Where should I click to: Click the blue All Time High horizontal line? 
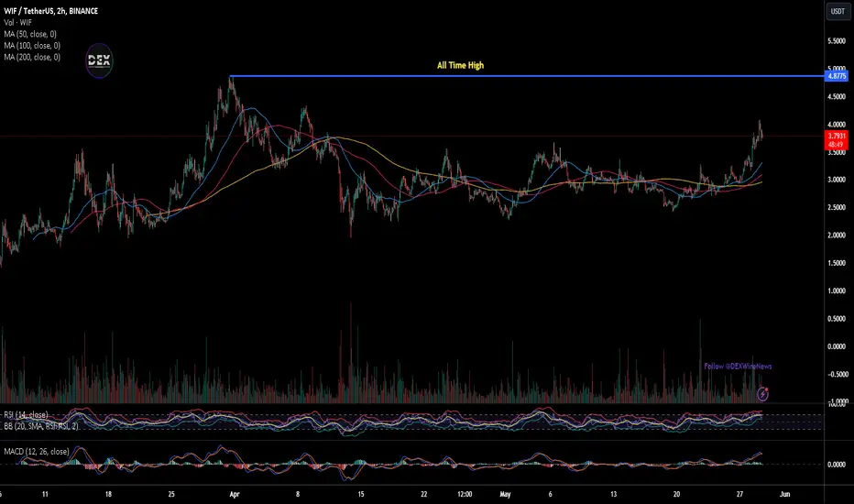pyautogui.click(x=527, y=76)
